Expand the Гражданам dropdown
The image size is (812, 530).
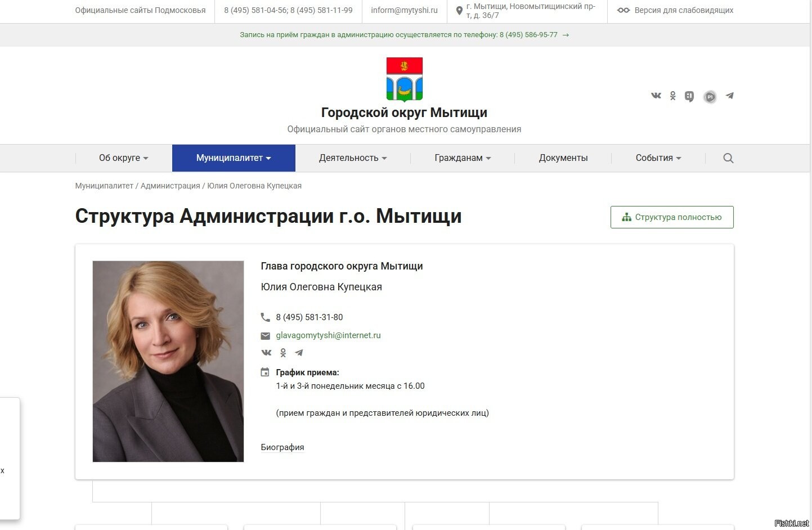(x=463, y=158)
